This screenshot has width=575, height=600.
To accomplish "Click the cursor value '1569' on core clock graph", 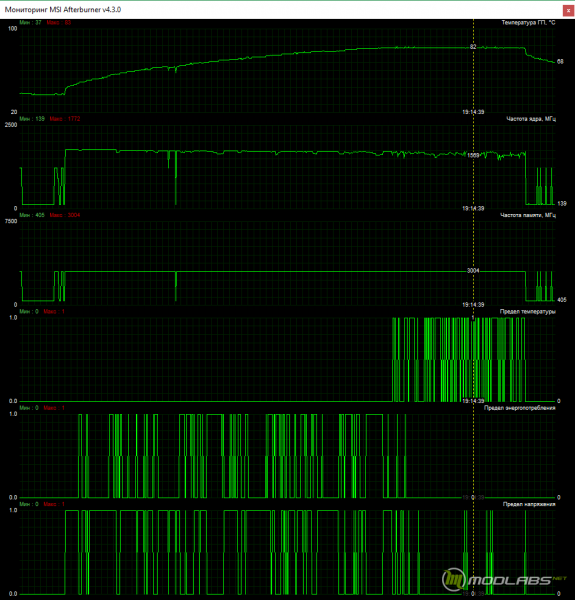I will (473, 155).
